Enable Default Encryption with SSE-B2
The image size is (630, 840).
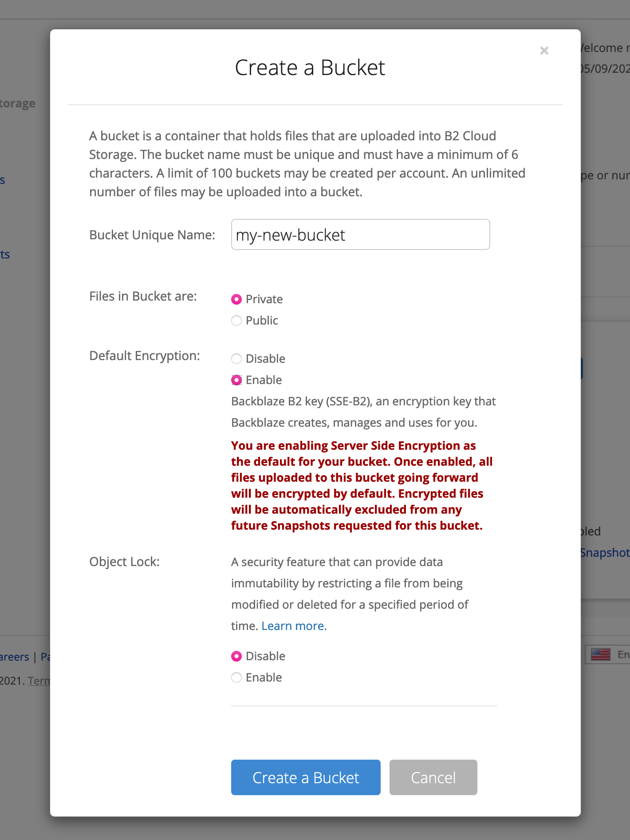point(236,380)
